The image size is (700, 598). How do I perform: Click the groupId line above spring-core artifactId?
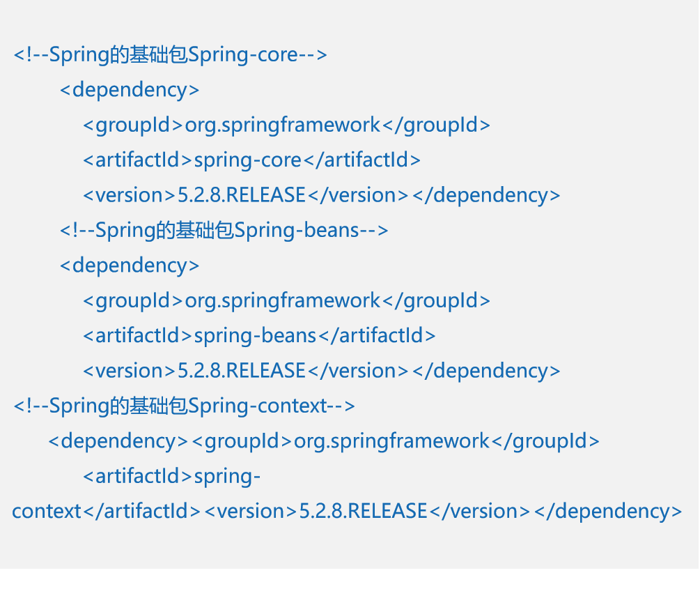point(286,125)
